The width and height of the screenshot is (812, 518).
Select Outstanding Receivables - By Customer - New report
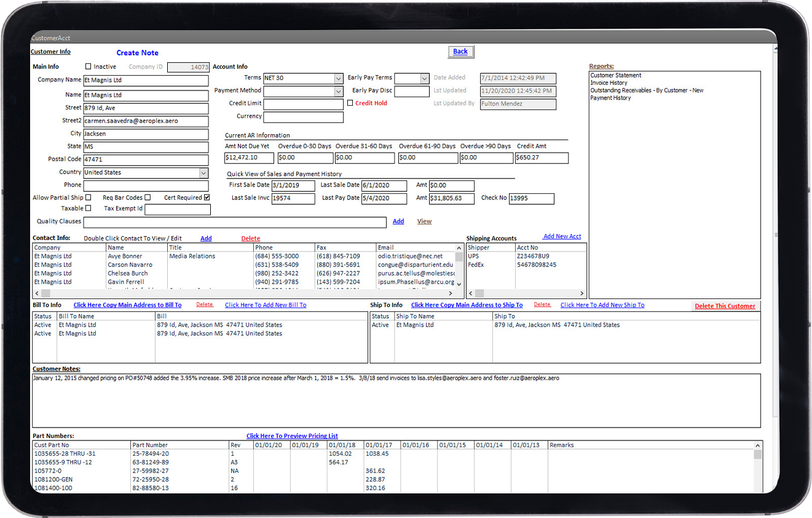pyautogui.click(x=647, y=90)
